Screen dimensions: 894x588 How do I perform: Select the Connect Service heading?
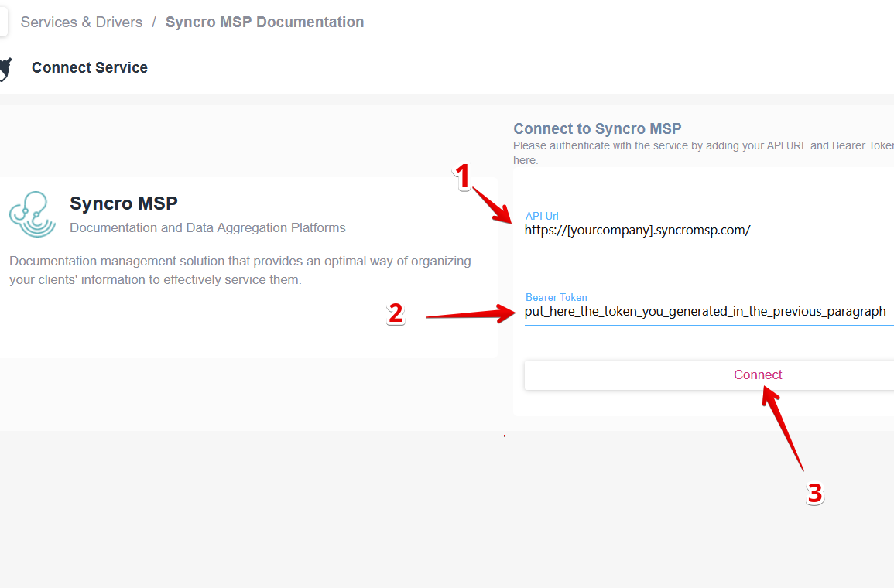click(x=90, y=68)
